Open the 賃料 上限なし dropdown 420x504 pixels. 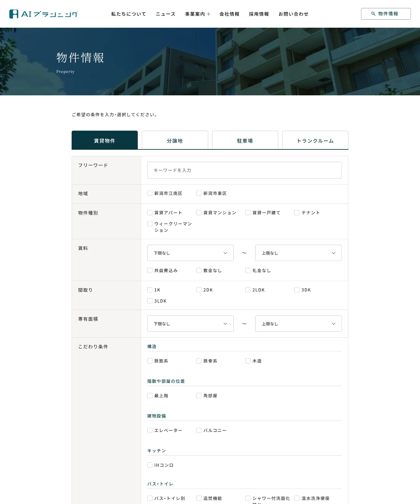coord(298,253)
